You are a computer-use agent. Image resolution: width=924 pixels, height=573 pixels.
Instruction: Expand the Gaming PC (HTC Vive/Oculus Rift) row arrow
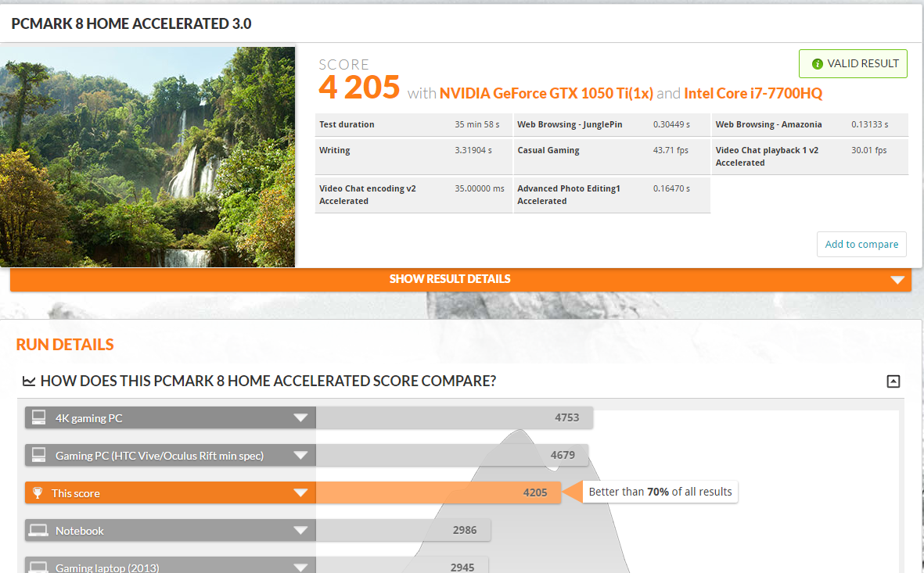[x=300, y=455]
